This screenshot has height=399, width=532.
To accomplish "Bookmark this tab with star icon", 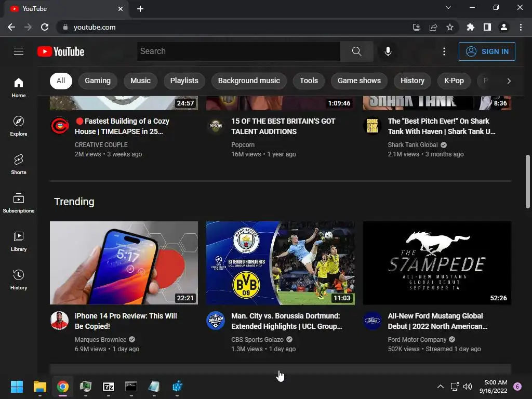I will [450, 27].
